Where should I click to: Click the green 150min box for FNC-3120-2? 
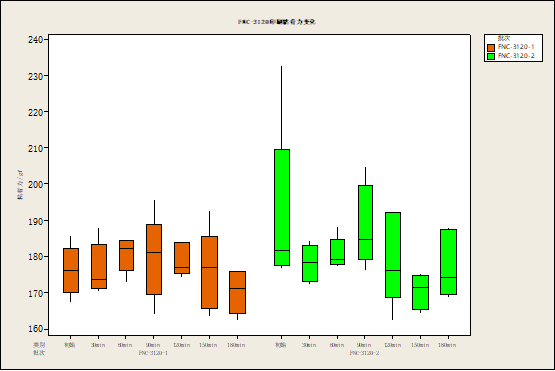coord(420,292)
